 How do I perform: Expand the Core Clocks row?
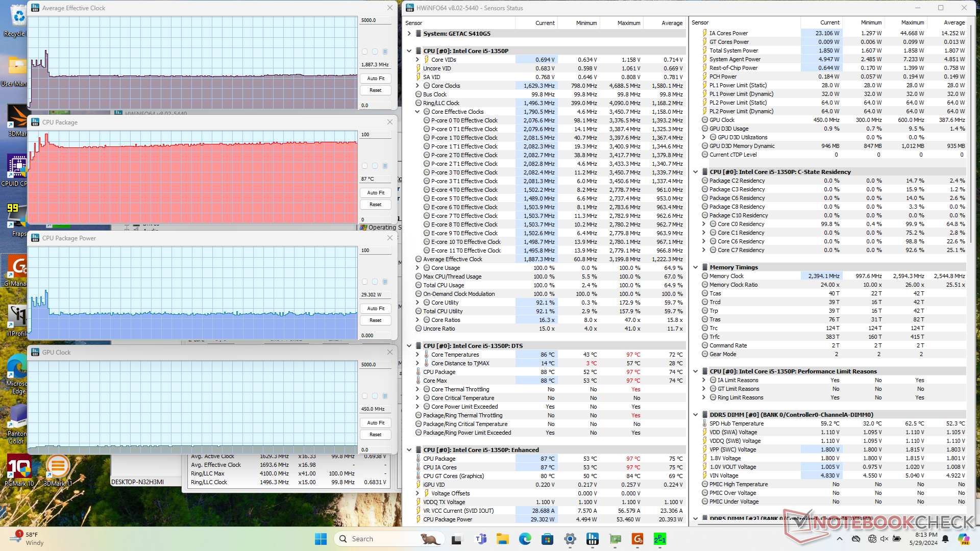pyautogui.click(x=418, y=86)
